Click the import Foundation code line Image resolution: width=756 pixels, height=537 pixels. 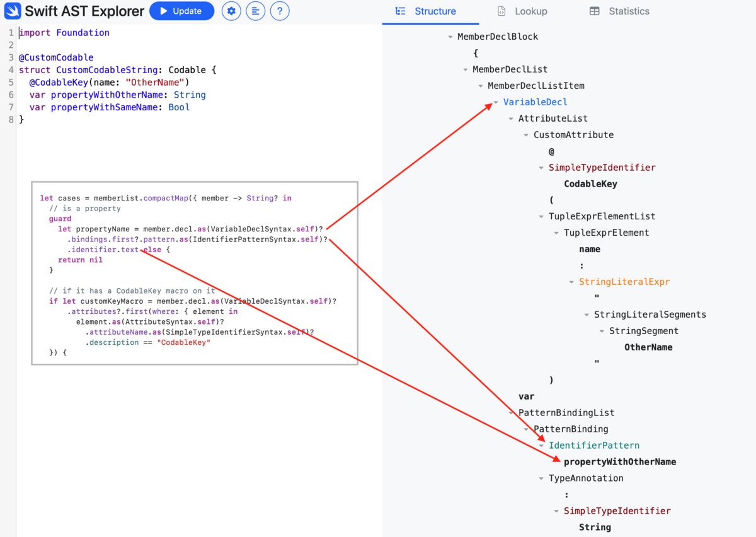tap(64, 33)
